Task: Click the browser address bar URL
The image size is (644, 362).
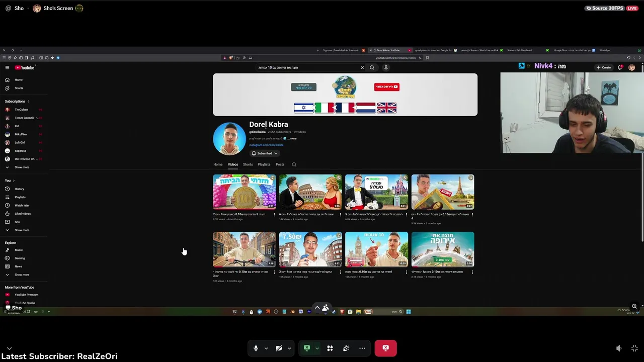Action: tap(396, 58)
